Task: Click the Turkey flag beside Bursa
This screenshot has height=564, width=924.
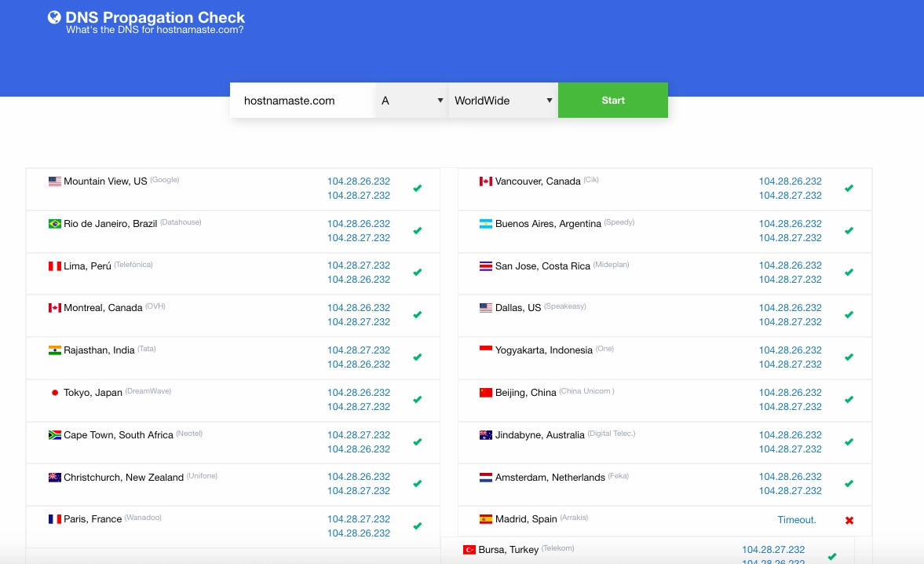Action: tap(469, 550)
